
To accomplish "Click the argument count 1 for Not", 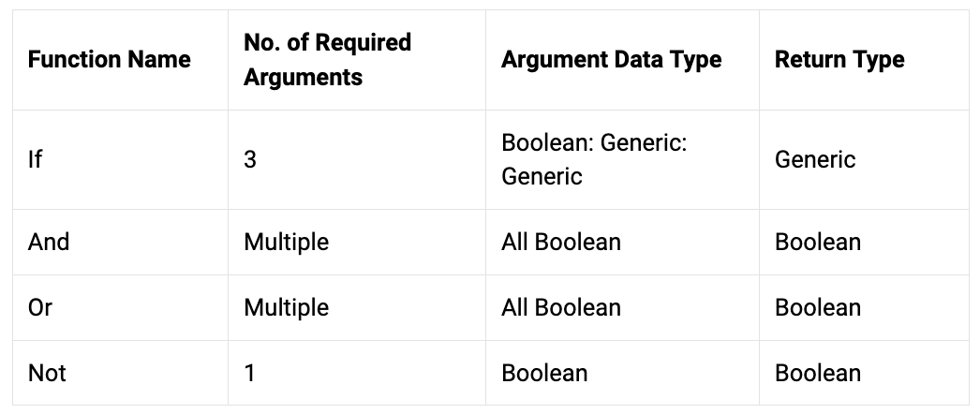I will [x=249, y=374].
